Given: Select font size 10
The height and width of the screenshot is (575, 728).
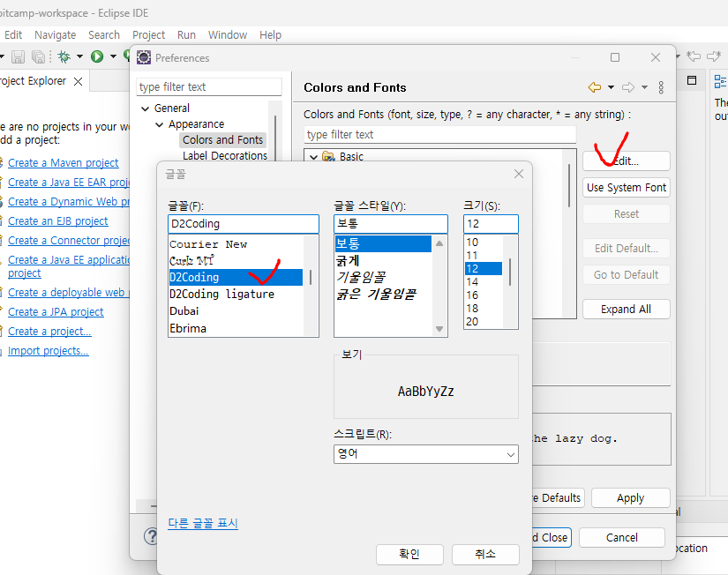Looking at the screenshot, I should [484, 243].
